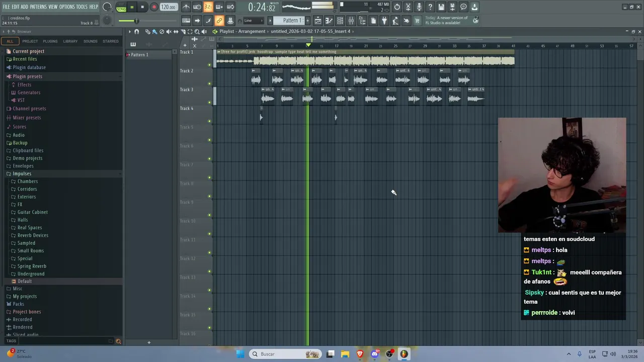Expand the Current project folder

pyautogui.click(x=28, y=51)
